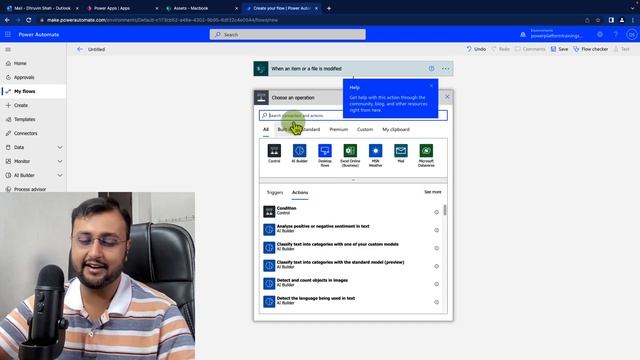Screen dimensions: 640x360
Task: Open Create in left navigation
Action: point(33,105)
